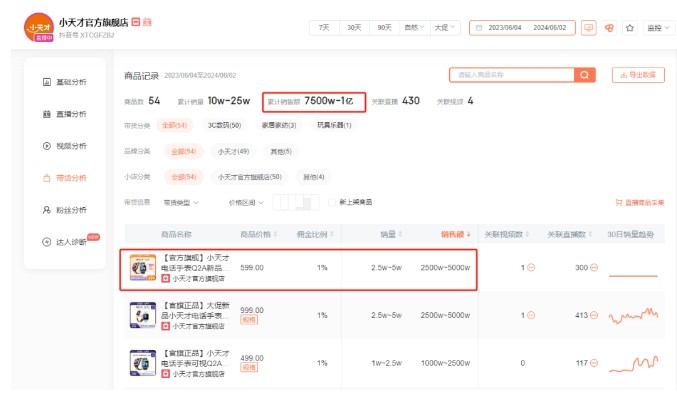Open 粉丝分析 in the sidebar

[65, 210]
